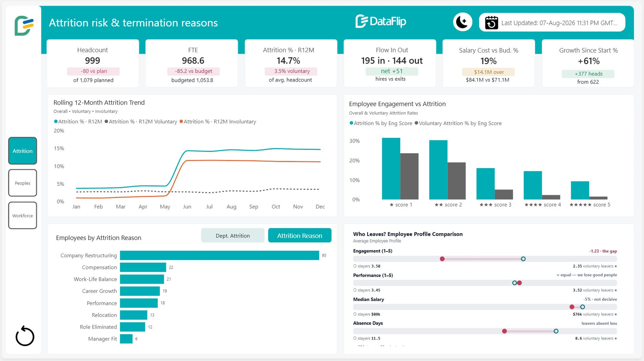Toggle Attrition % by Eng Score legend
This screenshot has height=361, width=644.
pyautogui.click(x=381, y=123)
